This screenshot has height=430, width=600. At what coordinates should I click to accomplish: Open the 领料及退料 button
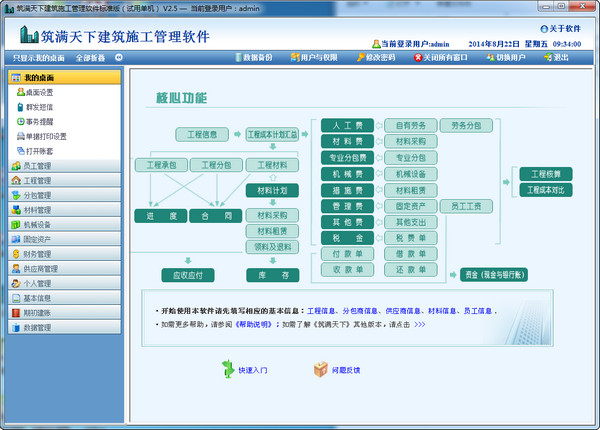272,247
